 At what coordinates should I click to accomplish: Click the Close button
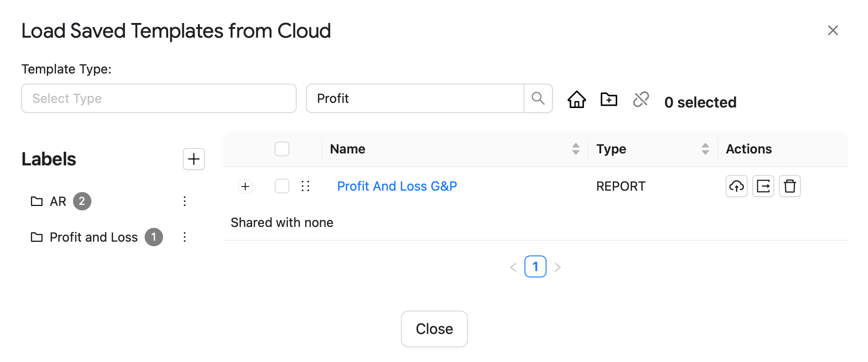(x=434, y=329)
